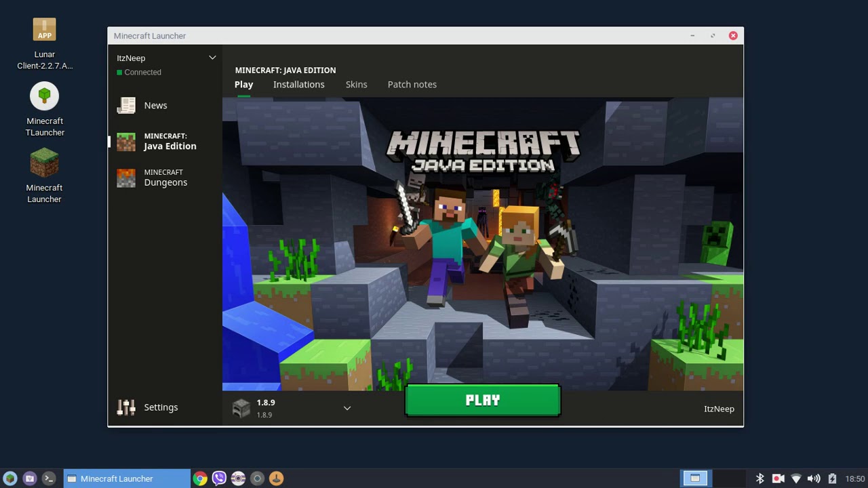Switch to the Skins tab
The height and width of the screenshot is (488, 868).
356,84
